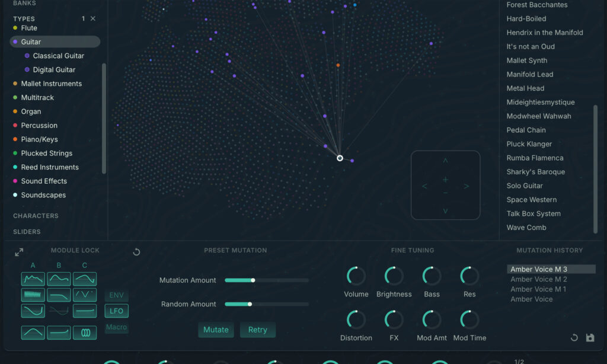This screenshot has width=607, height=364.
Task: Toggle the ENV module lock
Action: 116,295
